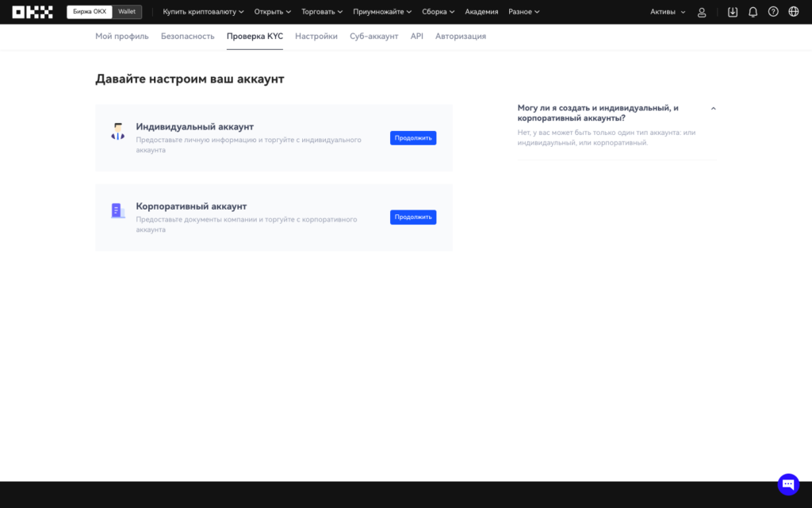
Task: Click the OKX logo
Action: pos(33,12)
